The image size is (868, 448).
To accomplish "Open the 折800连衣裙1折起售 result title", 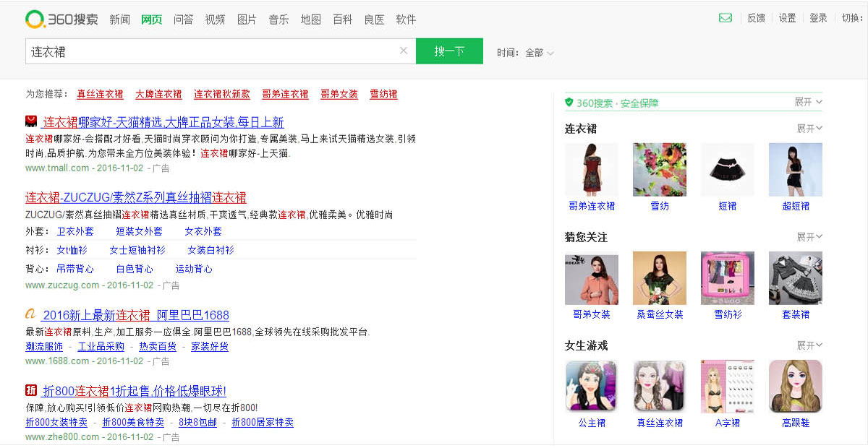I will coord(135,391).
